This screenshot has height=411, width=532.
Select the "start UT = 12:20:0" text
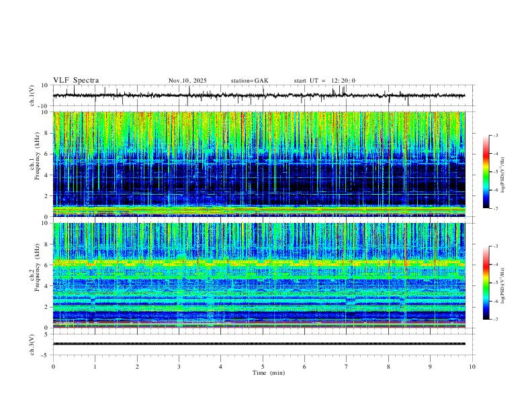coord(324,81)
